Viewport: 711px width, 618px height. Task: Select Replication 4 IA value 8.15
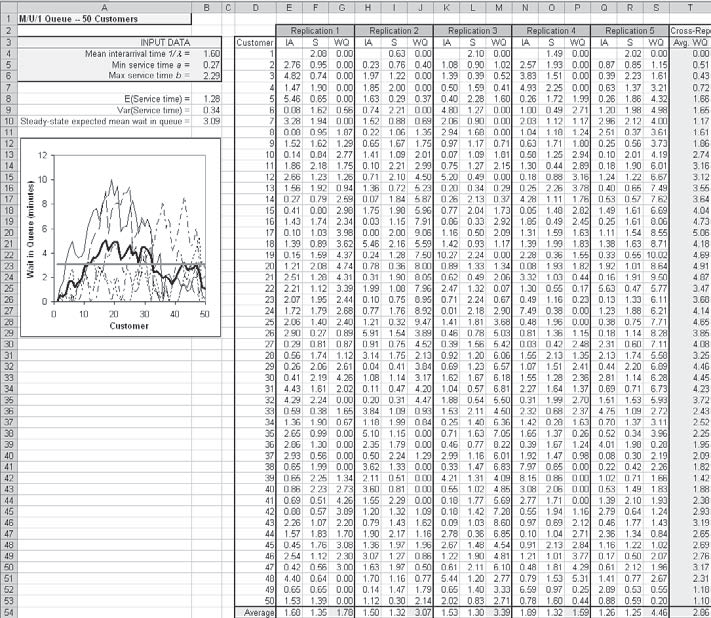(525, 478)
